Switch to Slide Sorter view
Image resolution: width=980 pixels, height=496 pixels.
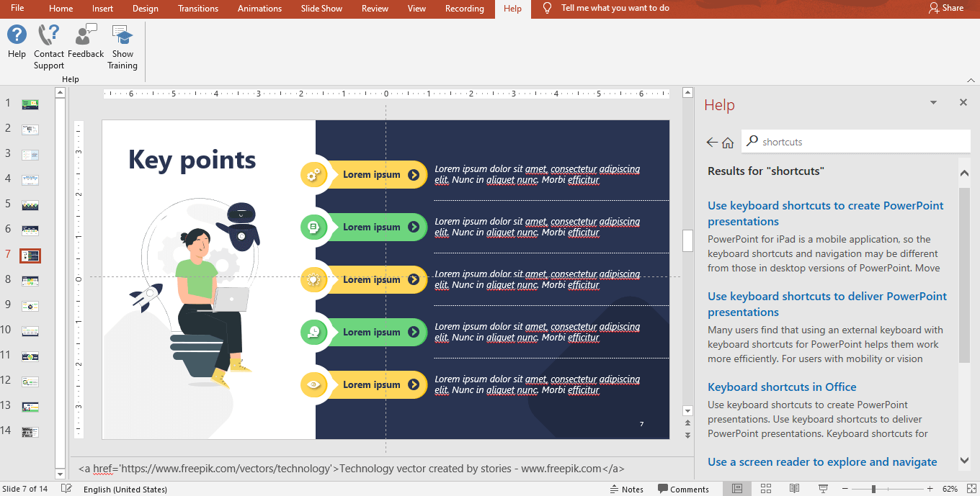pyautogui.click(x=766, y=489)
